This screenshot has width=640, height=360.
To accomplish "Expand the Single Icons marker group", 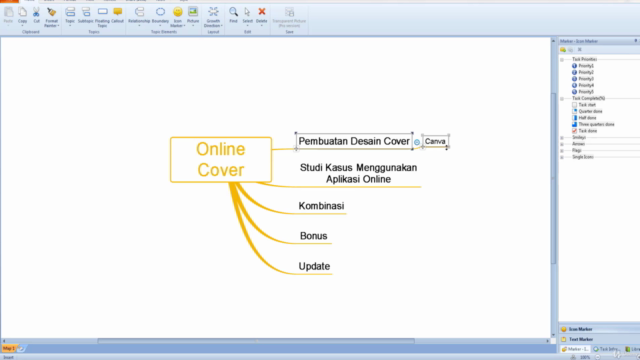I will 562,158.
